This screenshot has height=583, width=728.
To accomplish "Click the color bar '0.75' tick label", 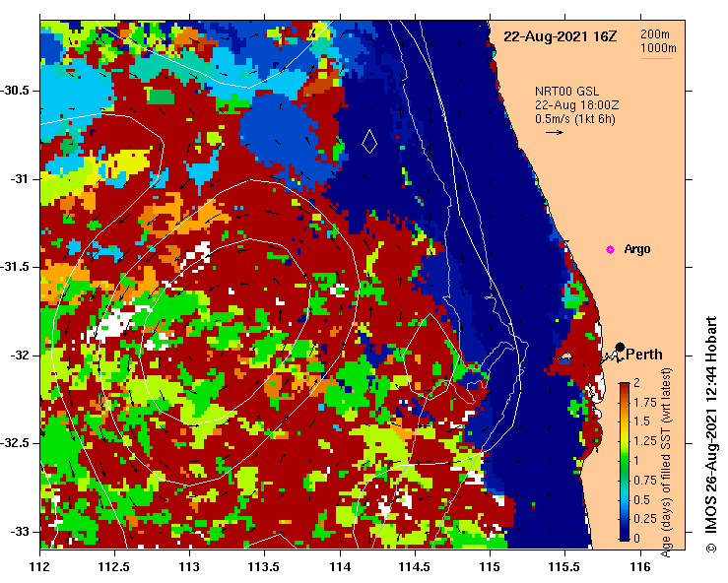I will (645, 481).
